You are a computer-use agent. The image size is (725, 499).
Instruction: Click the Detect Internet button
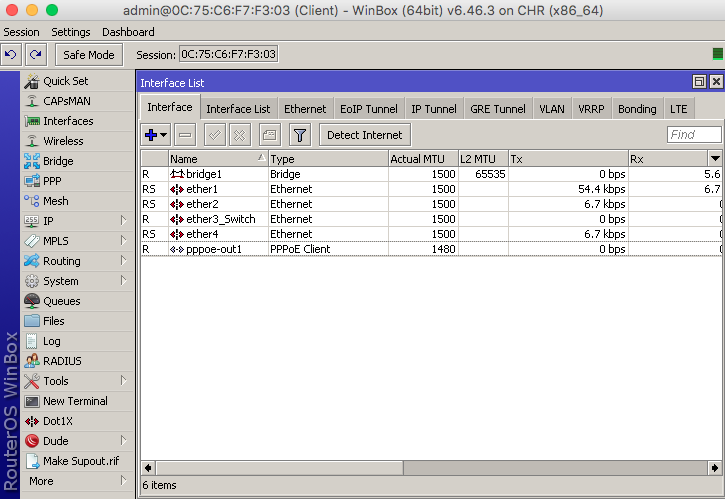point(364,135)
